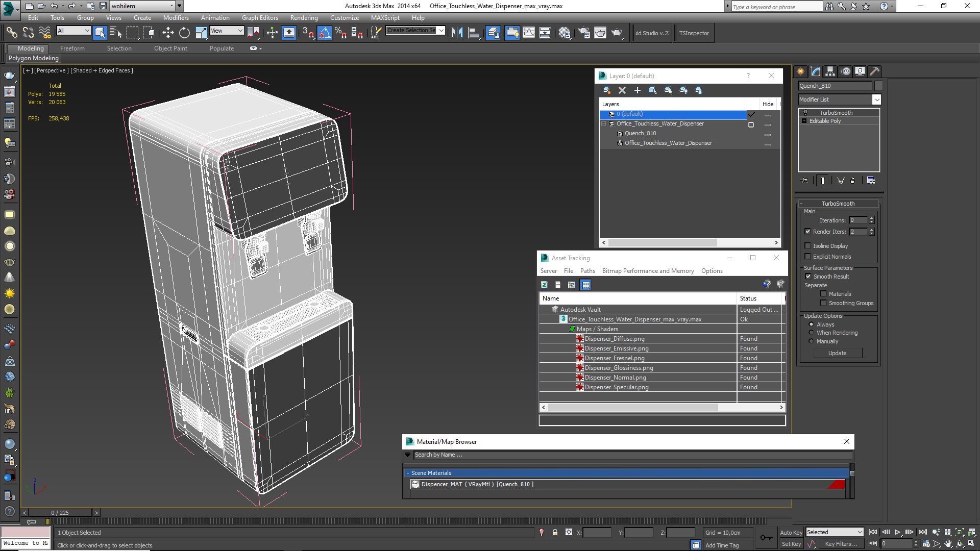Click the Selection Lock toggle padlock
This screenshot has width=980, height=551.
pyautogui.click(x=555, y=532)
